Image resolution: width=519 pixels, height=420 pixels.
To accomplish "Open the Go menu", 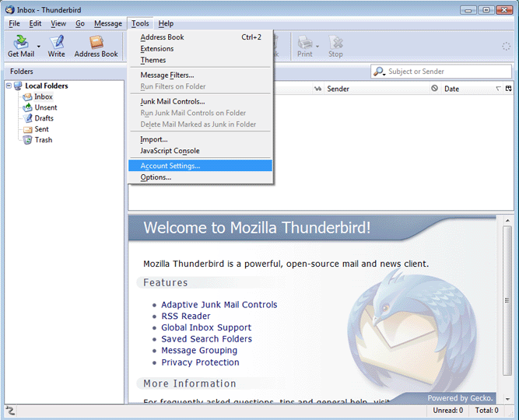I will [80, 23].
